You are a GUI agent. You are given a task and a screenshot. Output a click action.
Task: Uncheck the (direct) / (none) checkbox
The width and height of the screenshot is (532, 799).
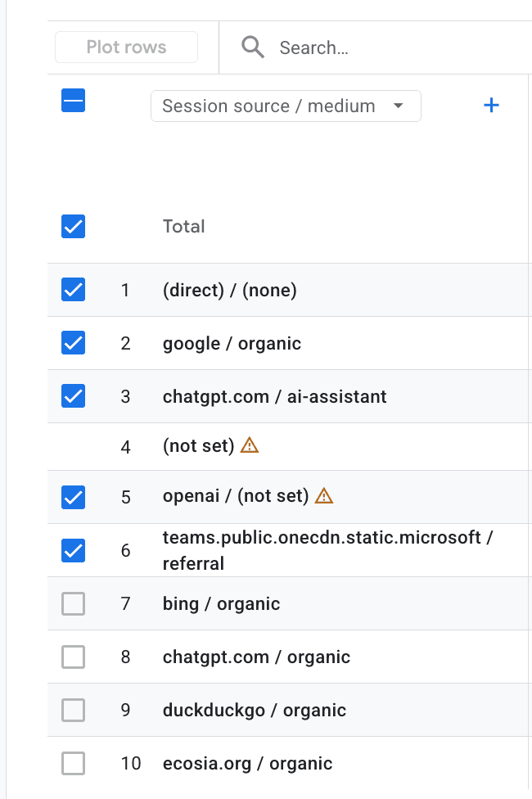click(74, 290)
